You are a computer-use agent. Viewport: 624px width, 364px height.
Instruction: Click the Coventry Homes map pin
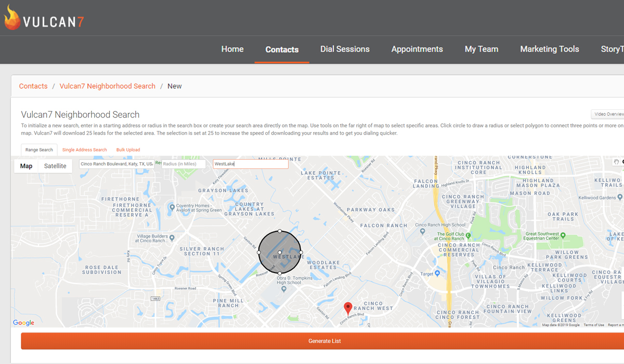click(172, 207)
